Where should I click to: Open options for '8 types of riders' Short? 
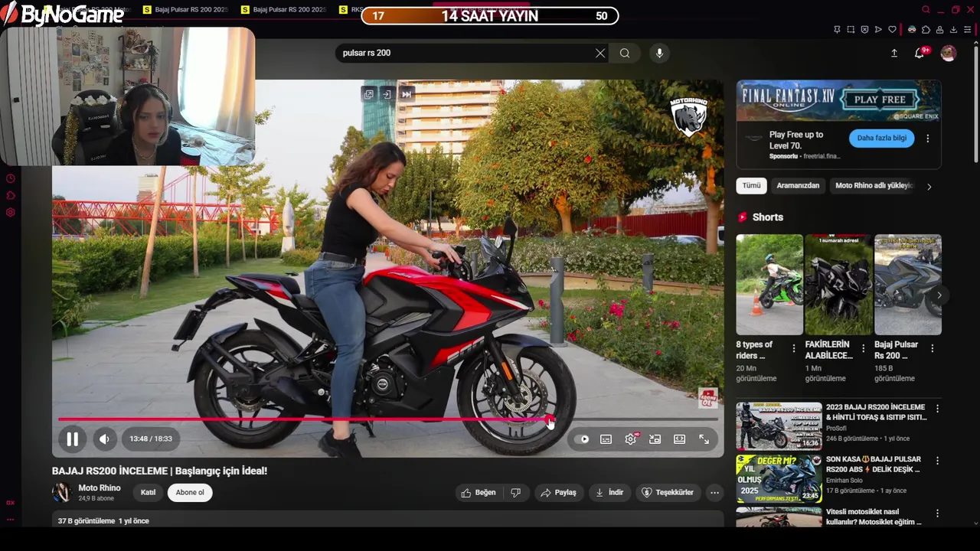click(794, 348)
